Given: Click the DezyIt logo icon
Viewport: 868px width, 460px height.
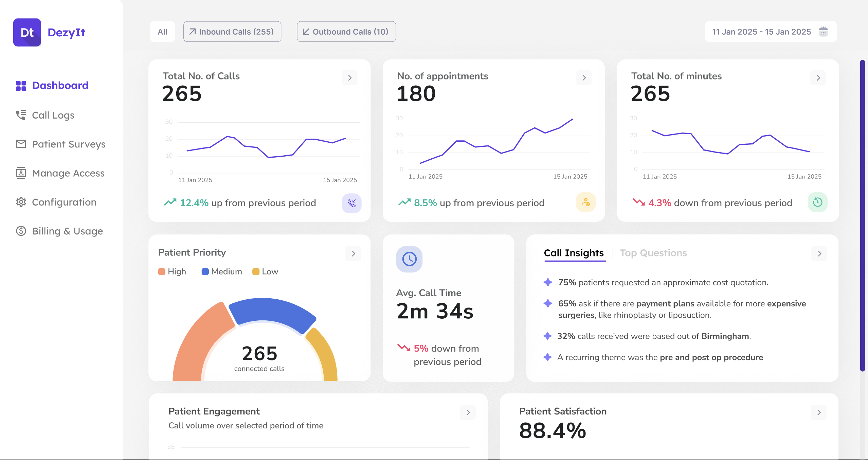Looking at the screenshot, I should (27, 33).
